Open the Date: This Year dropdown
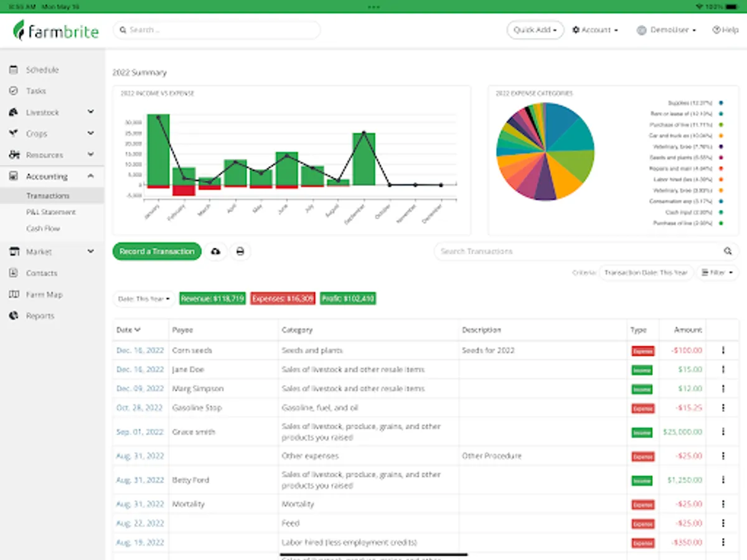This screenshot has width=747, height=560. pyautogui.click(x=144, y=299)
